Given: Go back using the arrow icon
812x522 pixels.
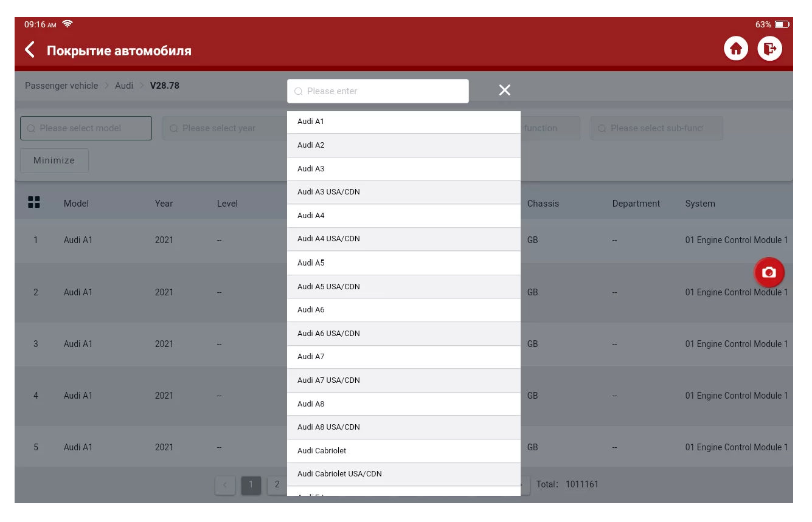Looking at the screenshot, I should [30, 50].
